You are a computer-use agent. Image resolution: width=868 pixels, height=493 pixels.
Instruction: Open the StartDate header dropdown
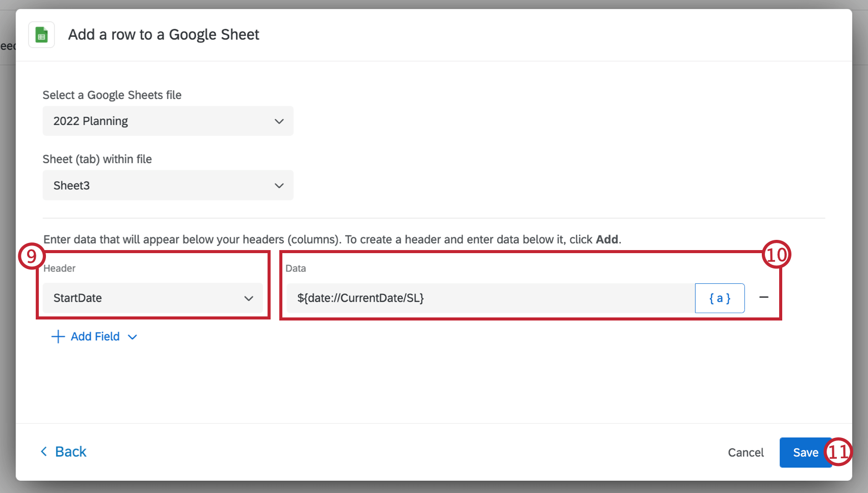pos(152,298)
